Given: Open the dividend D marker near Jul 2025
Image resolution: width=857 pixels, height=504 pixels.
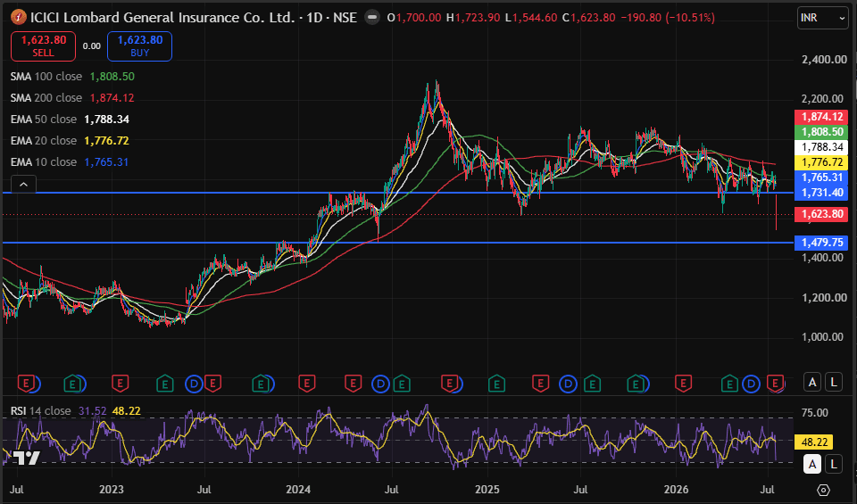Looking at the screenshot, I should click(x=568, y=384).
